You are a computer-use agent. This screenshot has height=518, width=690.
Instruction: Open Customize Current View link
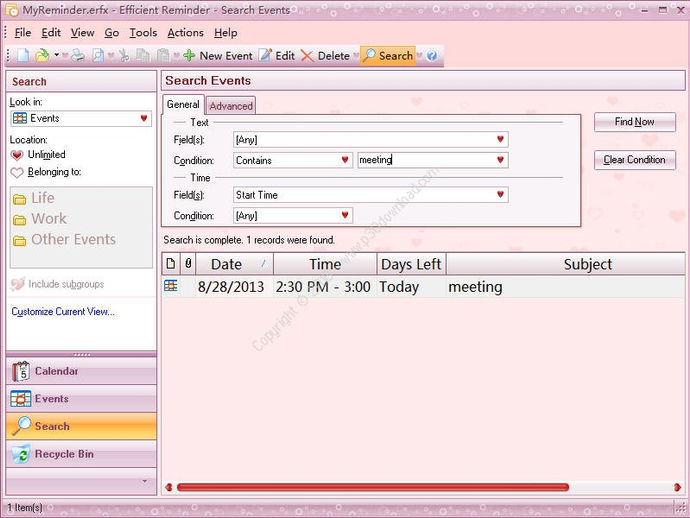coord(63,312)
